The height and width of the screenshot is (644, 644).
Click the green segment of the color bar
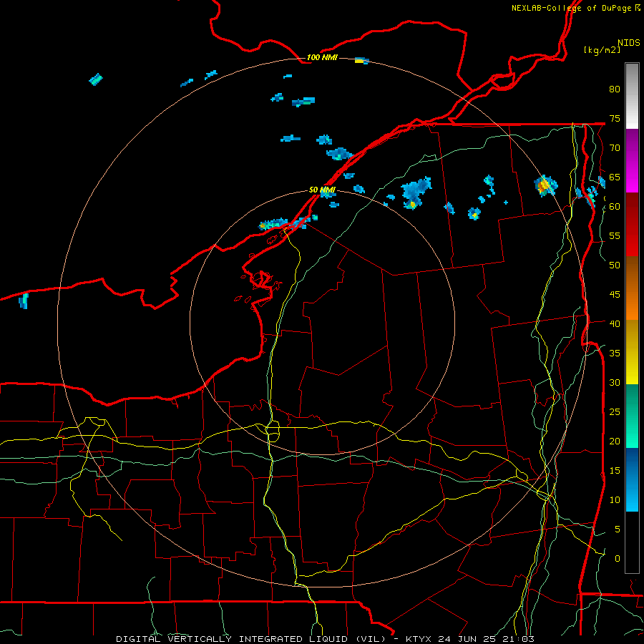[x=632, y=416]
